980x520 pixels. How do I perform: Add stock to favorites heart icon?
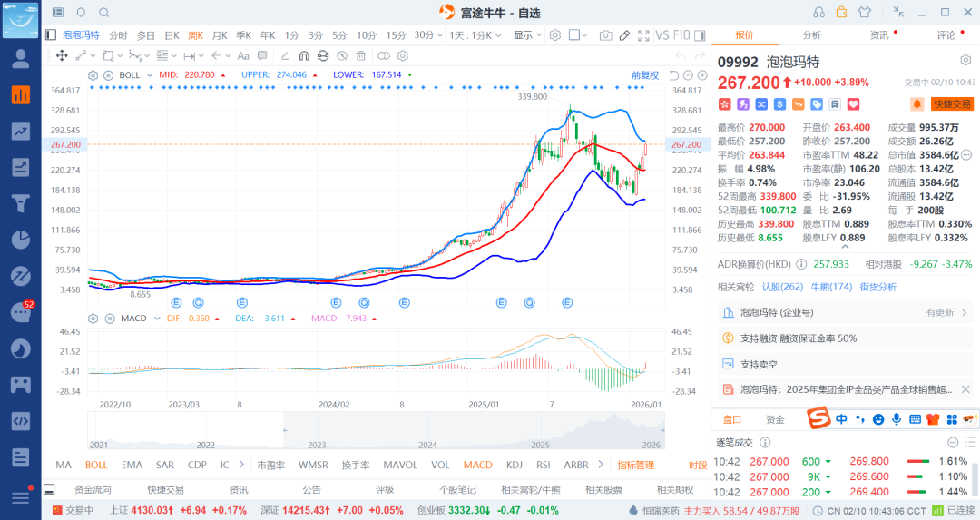click(854, 104)
